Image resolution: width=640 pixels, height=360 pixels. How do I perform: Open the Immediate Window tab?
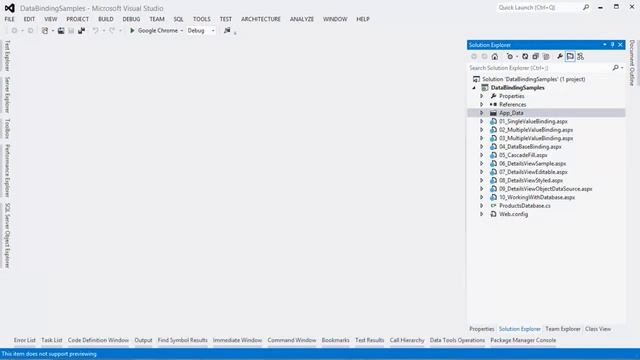(x=237, y=340)
